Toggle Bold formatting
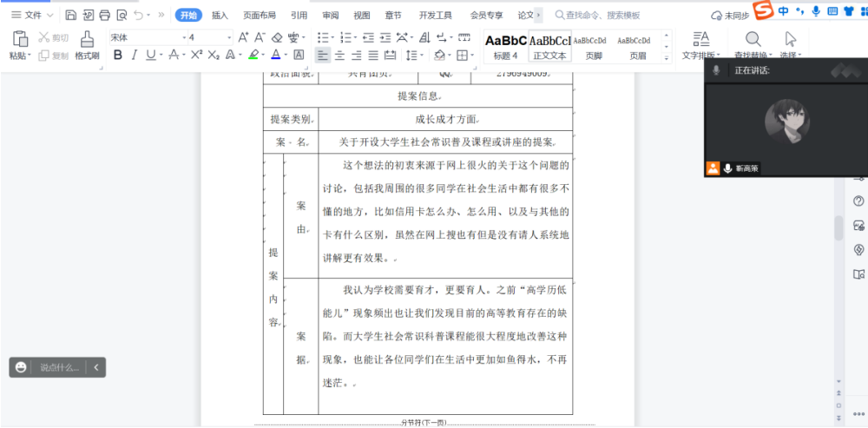 118,55
